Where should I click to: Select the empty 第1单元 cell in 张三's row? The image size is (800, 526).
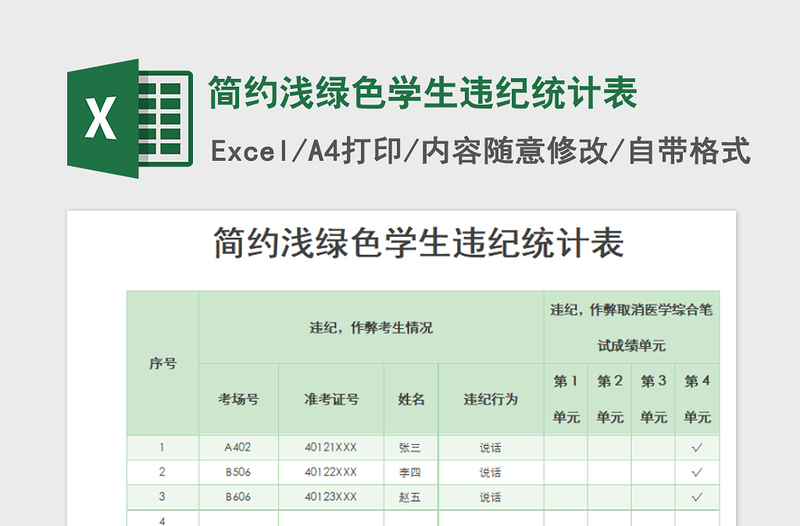click(x=566, y=447)
